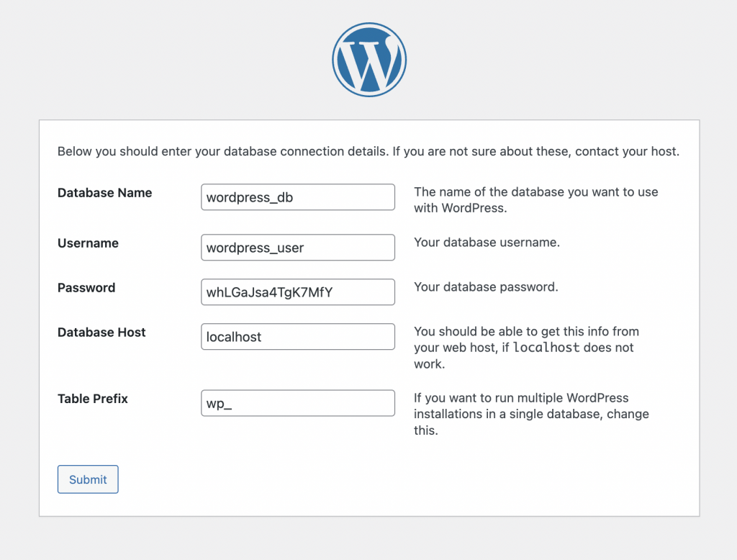Focus the Table Prefix input field
The height and width of the screenshot is (560, 737).
[298, 403]
